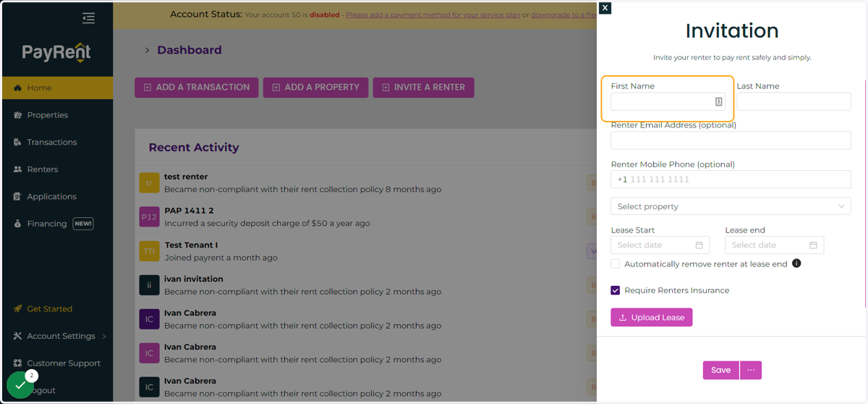Click the Customer Support headset icon
Image resolution: width=868 pixels, height=404 pixels.
17,363
